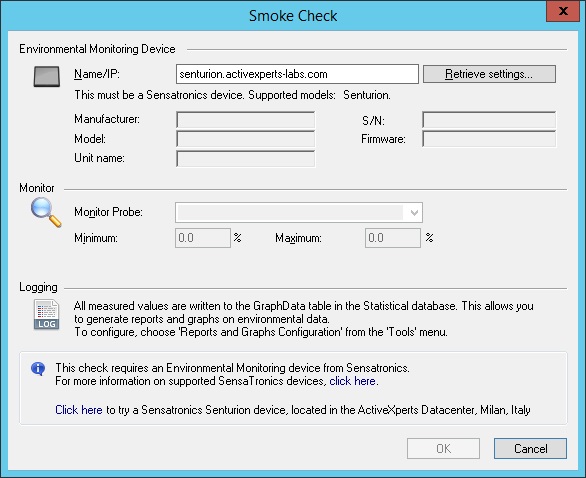This screenshot has height=478, width=586.
Task: Click the blue information icon
Action: click(x=38, y=368)
